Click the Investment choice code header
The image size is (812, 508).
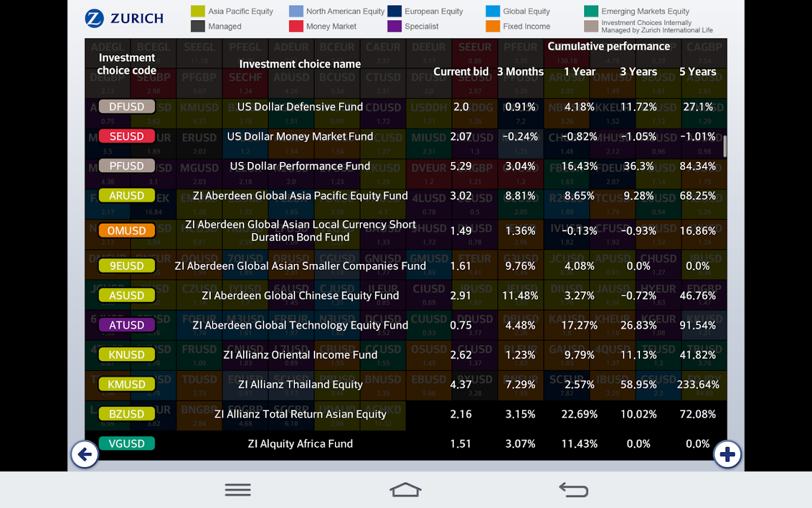127,64
